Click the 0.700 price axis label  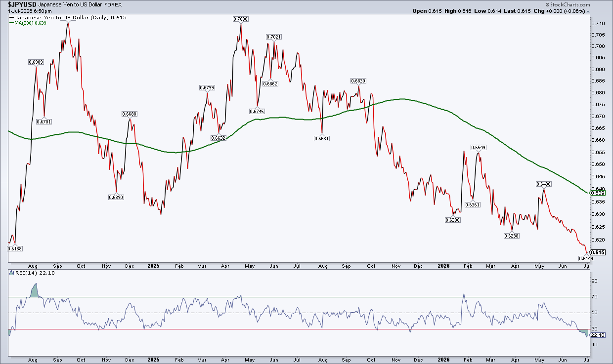[597, 46]
